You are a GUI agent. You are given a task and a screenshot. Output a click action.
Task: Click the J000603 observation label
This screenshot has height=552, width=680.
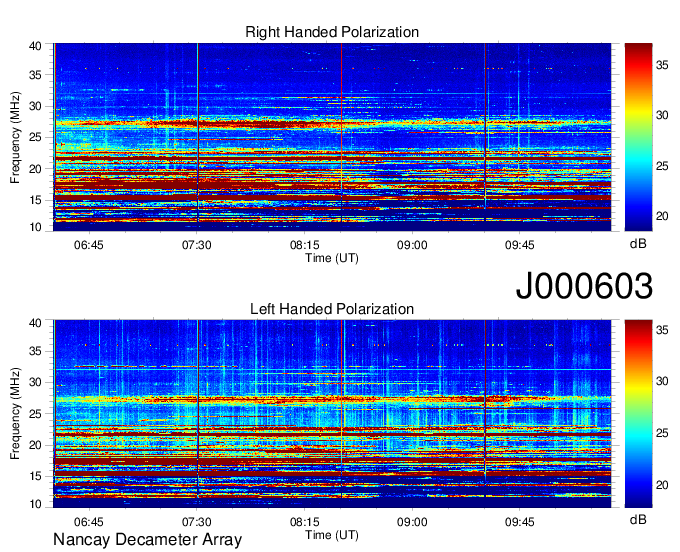click(584, 286)
